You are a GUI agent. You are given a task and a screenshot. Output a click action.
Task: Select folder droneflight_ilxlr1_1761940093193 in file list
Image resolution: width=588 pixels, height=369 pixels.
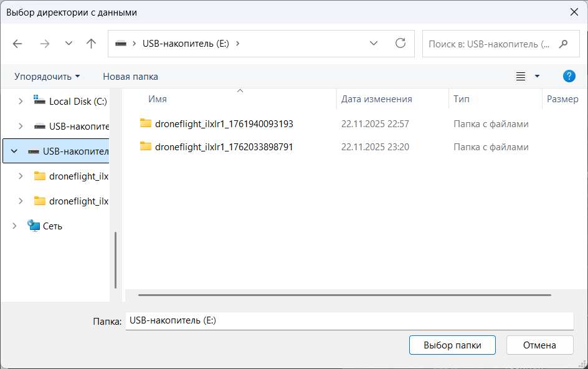[x=224, y=123]
